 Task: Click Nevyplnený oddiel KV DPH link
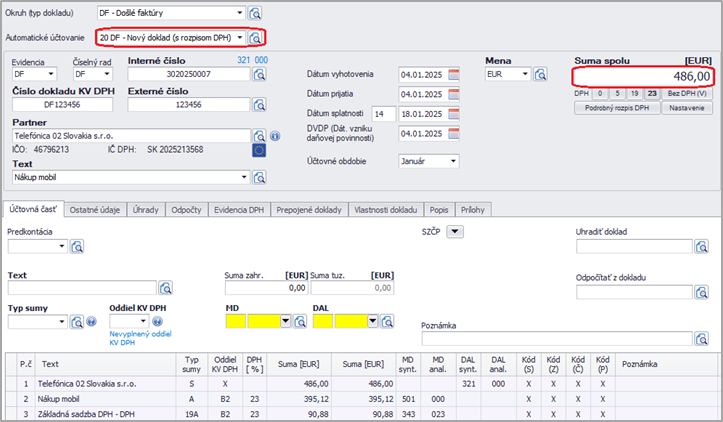140,338
